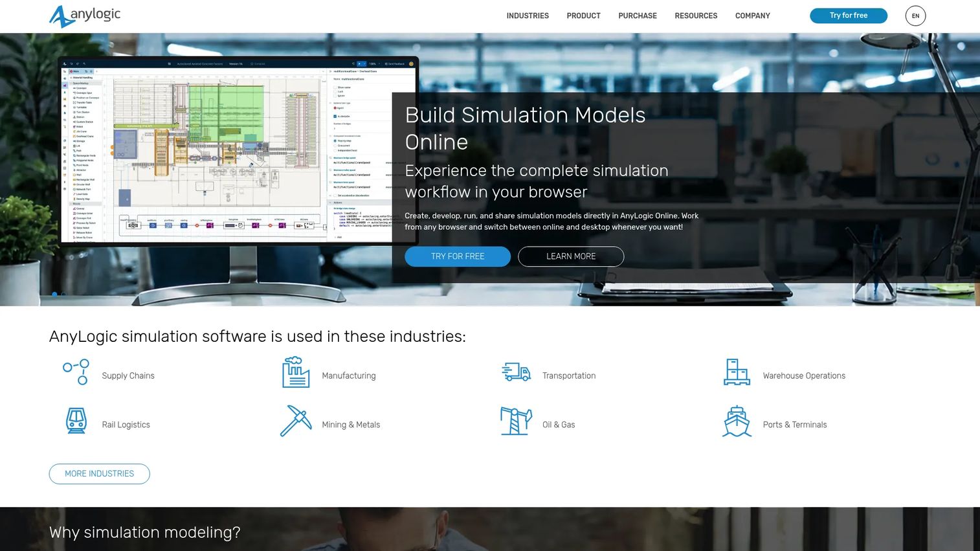This screenshot has width=980, height=551.
Task: Open the Ports & Terminals link
Action: point(795,425)
